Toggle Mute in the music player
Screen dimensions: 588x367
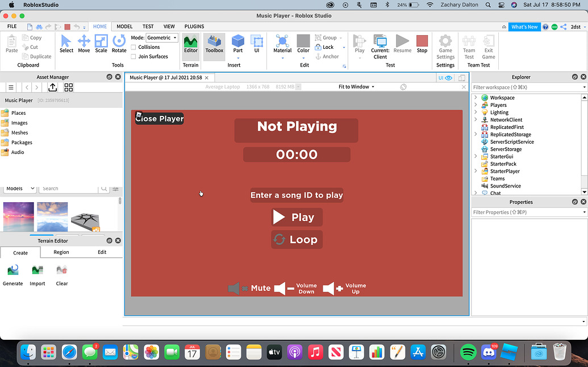pyautogui.click(x=249, y=288)
